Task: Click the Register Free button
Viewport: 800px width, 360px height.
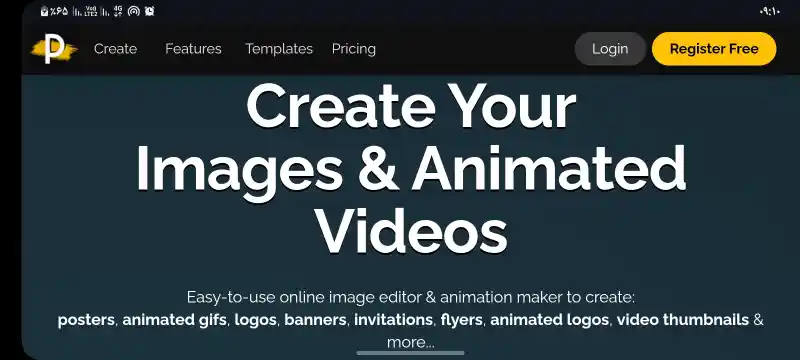Action: point(714,49)
